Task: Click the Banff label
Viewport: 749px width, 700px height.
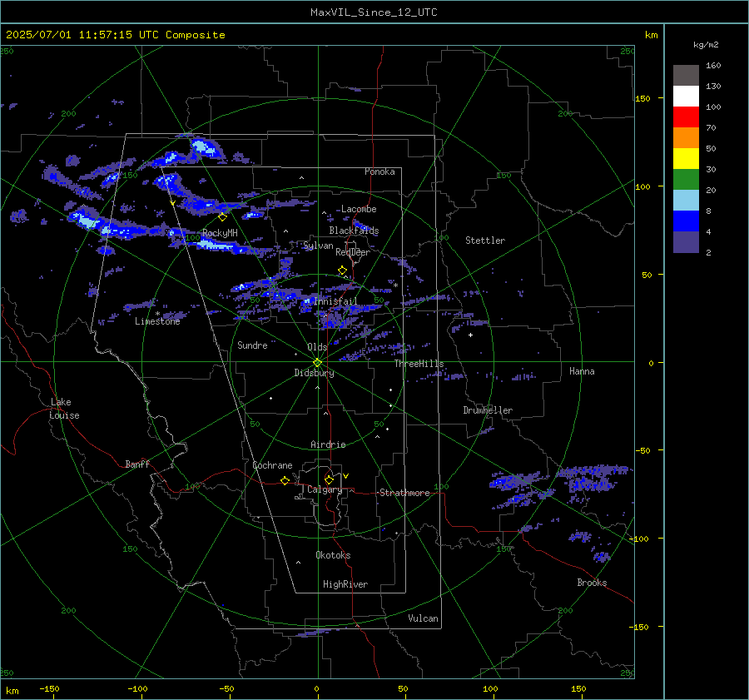Action: pos(137,464)
